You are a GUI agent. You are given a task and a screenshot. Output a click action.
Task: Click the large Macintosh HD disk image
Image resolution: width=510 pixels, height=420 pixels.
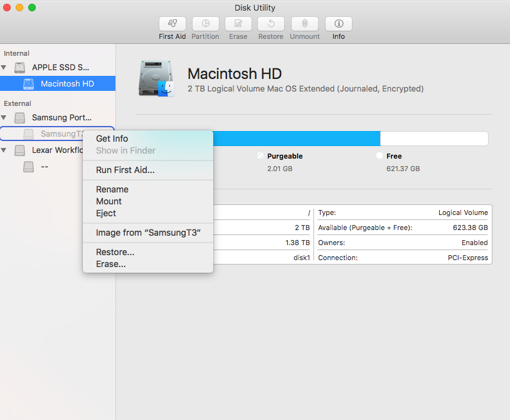pyautogui.click(x=156, y=78)
